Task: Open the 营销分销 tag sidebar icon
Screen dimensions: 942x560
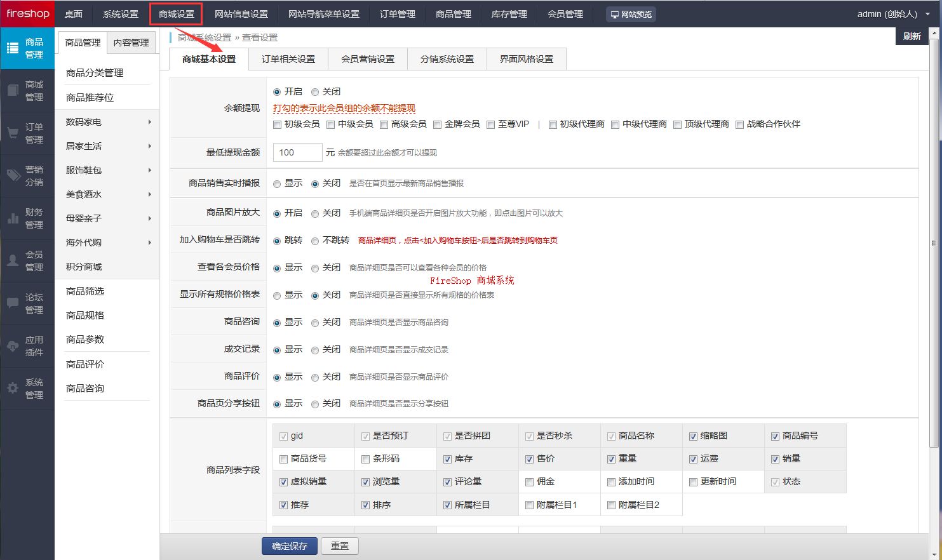Action: tap(13, 175)
